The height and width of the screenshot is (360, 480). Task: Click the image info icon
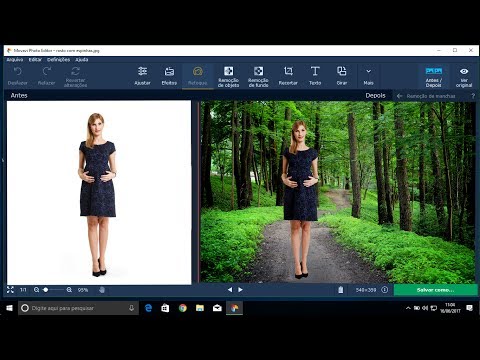coord(385,290)
